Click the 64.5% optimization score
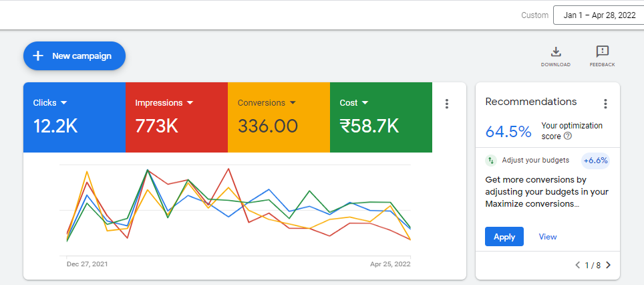The width and height of the screenshot is (644, 285). click(x=508, y=132)
